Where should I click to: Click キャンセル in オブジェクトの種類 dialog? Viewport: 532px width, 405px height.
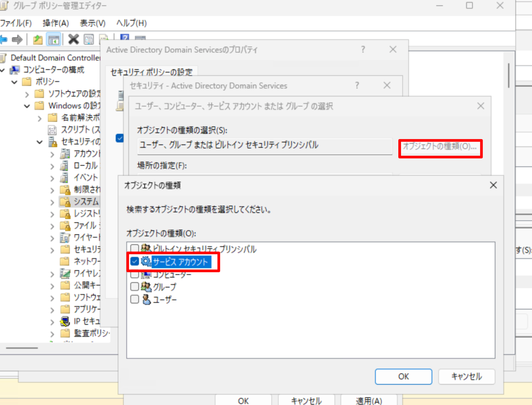(x=467, y=376)
